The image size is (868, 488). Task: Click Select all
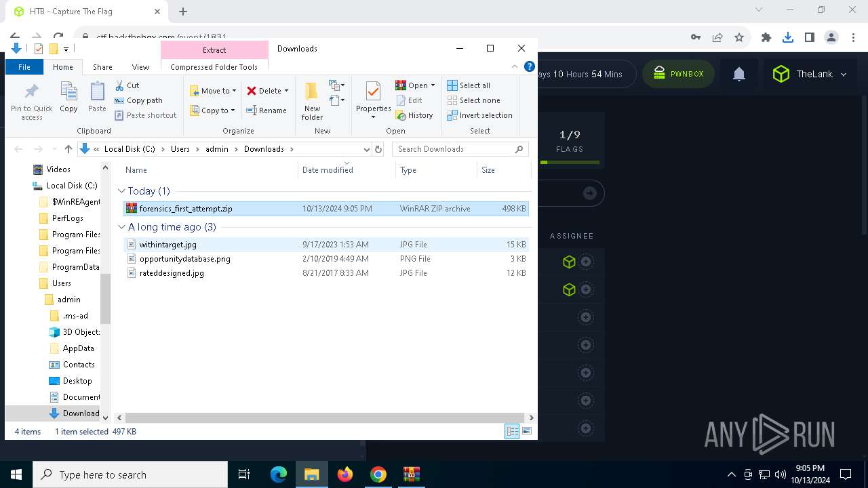point(468,85)
